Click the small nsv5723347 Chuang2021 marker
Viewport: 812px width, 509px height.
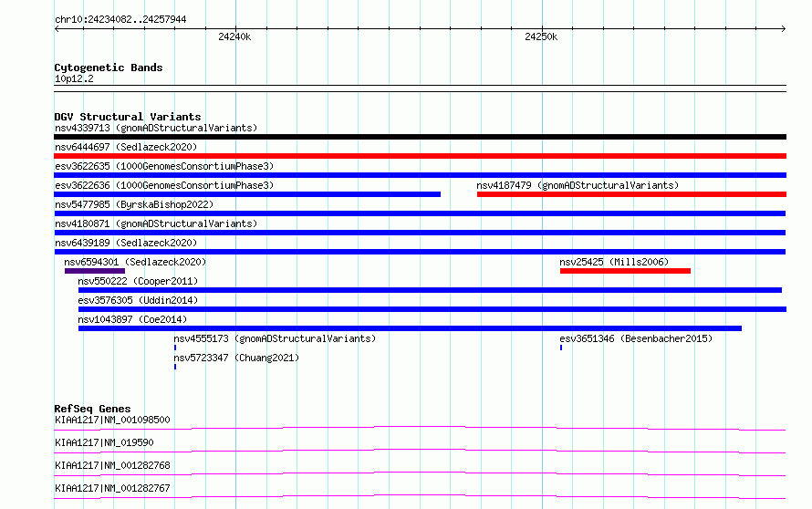[x=175, y=367]
